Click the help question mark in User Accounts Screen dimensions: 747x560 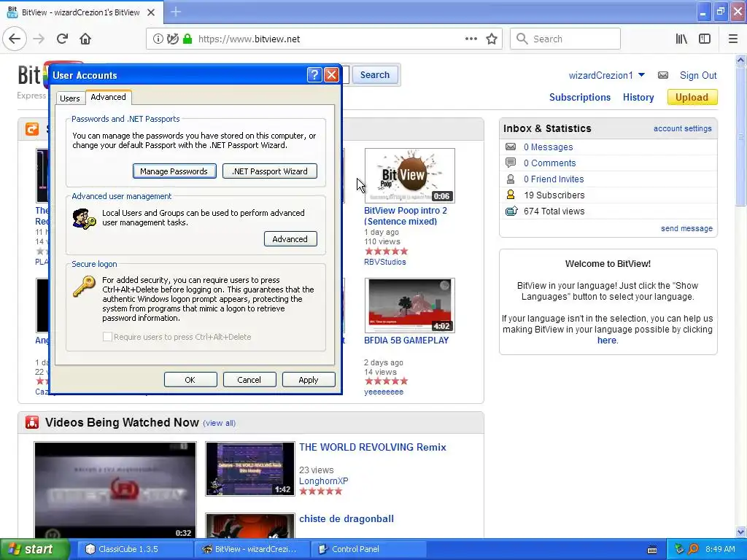coord(314,75)
